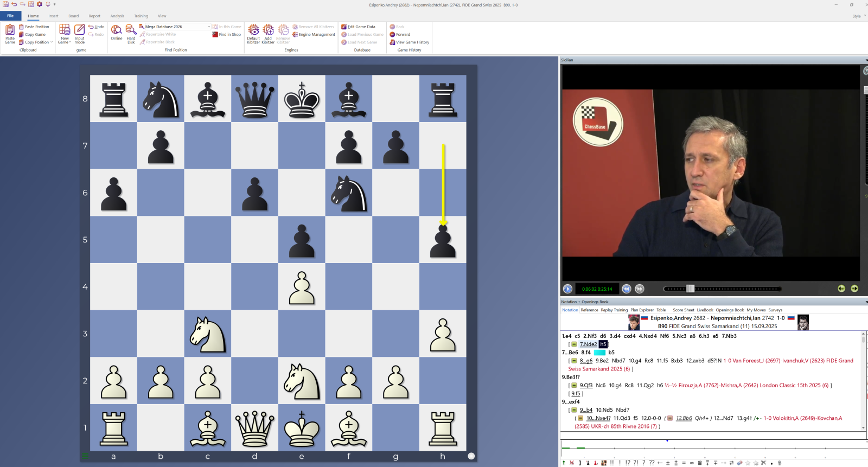Open the Analysis ribbon tab

tap(117, 16)
